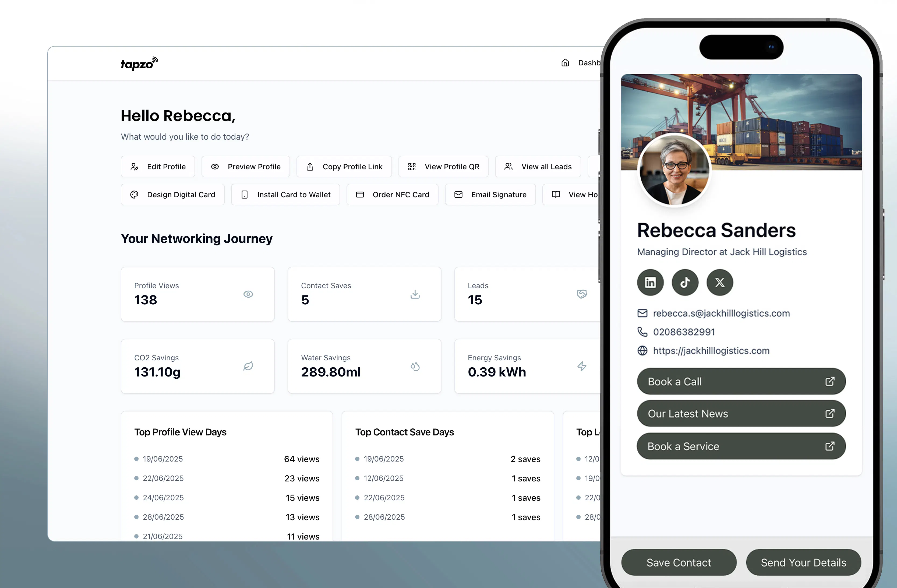Image resolution: width=897 pixels, height=588 pixels.
Task: Open the Dashboard home icon
Action: [565, 63]
